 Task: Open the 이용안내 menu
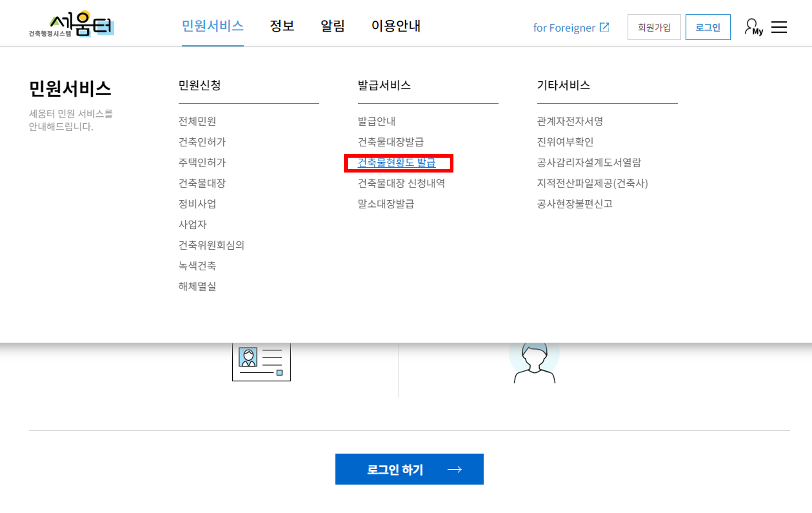396,26
